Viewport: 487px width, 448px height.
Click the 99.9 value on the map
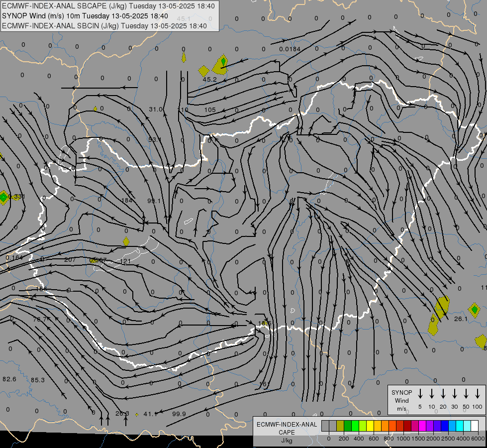[179, 414]
